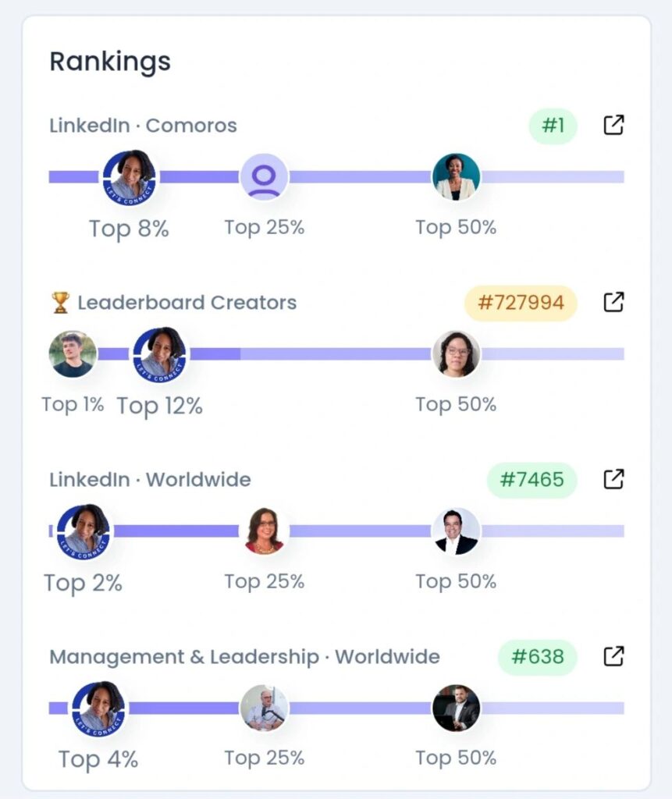
Task: Open the LinkedIn Comoros ranking external link
Action: 614,125
